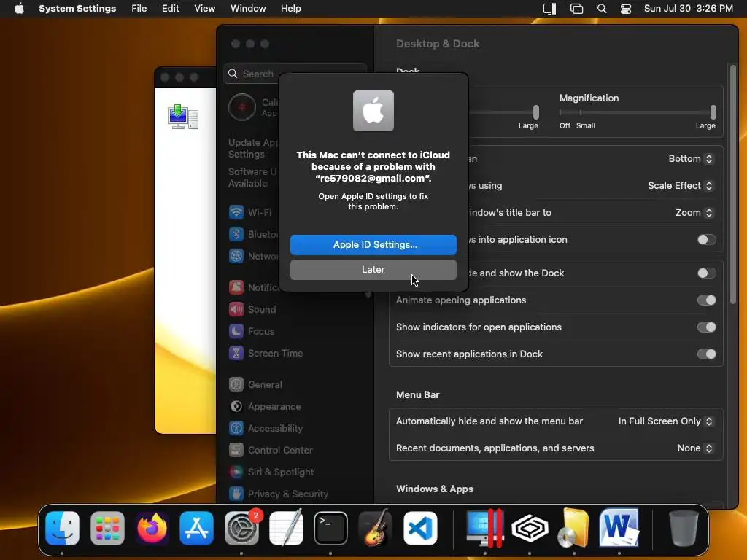Select Accessibility in settings sidebar
This screenshot has width=747, height=560.
tap(266, 428)
